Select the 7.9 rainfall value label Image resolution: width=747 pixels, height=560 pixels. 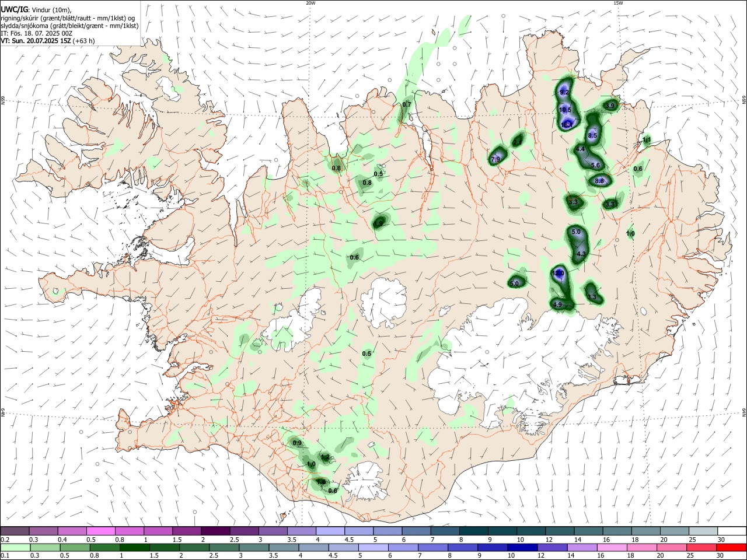click(496, 159)
